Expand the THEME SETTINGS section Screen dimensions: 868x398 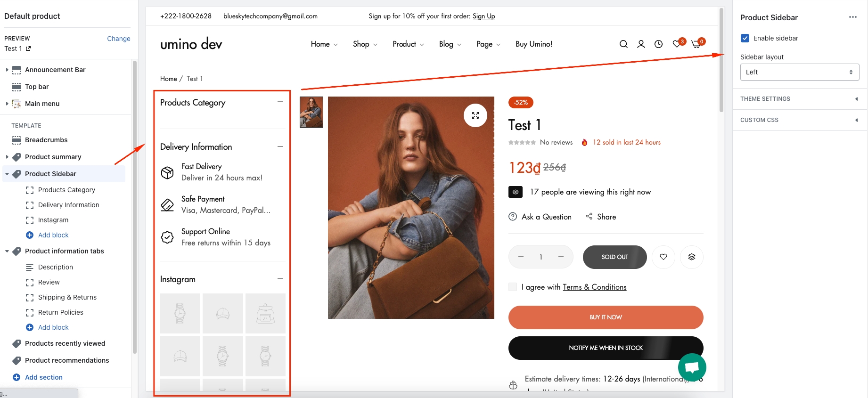tap(799, 99)
